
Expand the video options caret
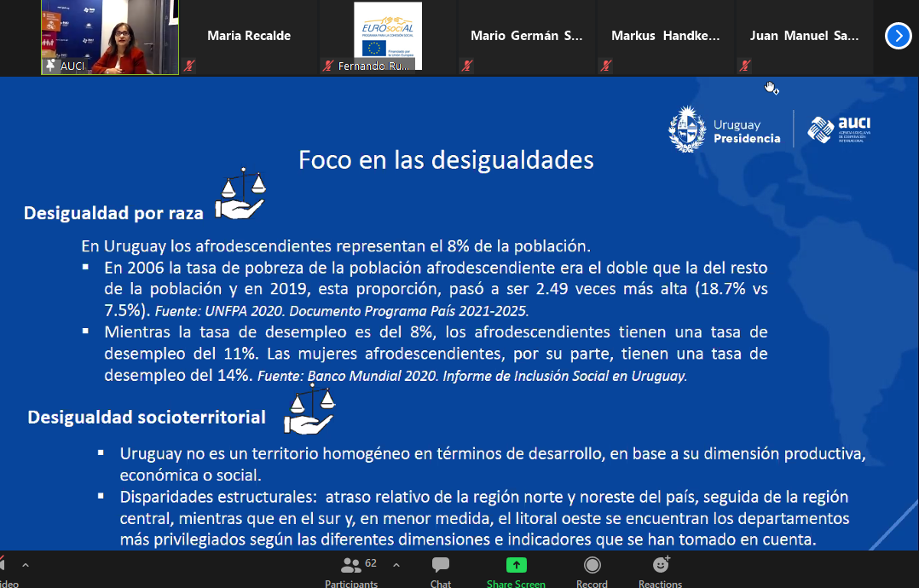click(26, 565)
